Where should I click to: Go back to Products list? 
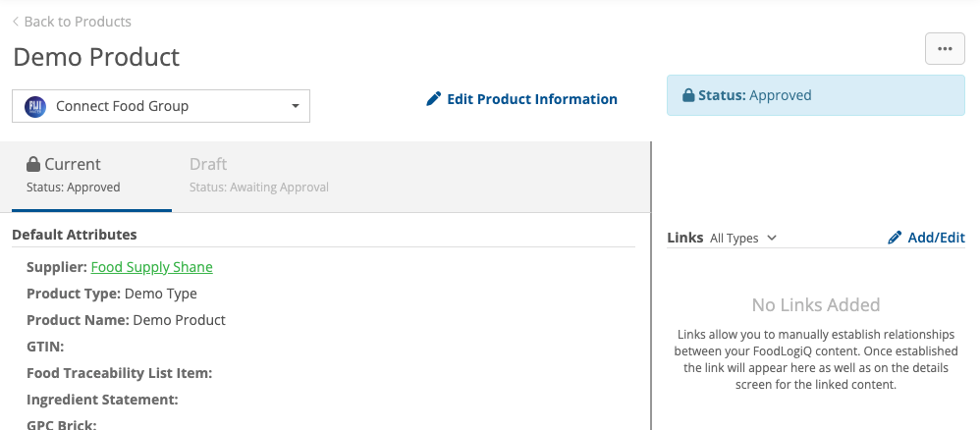point(78,22)
